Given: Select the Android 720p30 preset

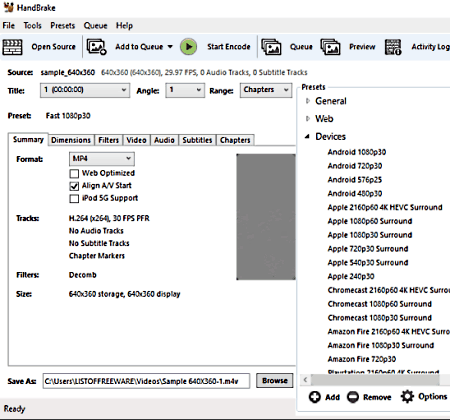Looking at the screenshot, I should tap(355, 166).
